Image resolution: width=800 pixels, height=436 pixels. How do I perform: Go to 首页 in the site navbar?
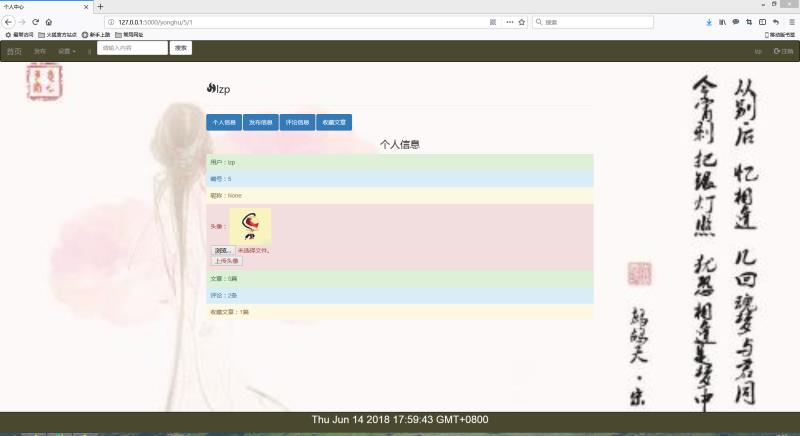(x=14, y=52)
